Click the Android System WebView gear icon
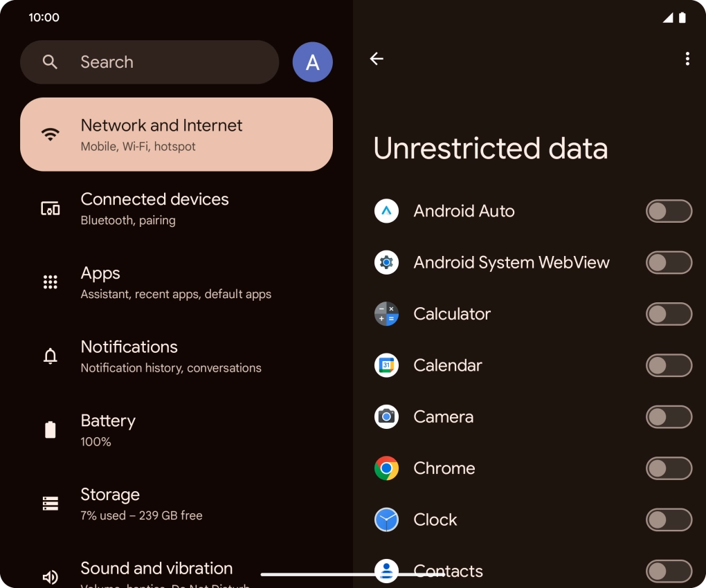 pyautogui.click(x=386, y=262)
